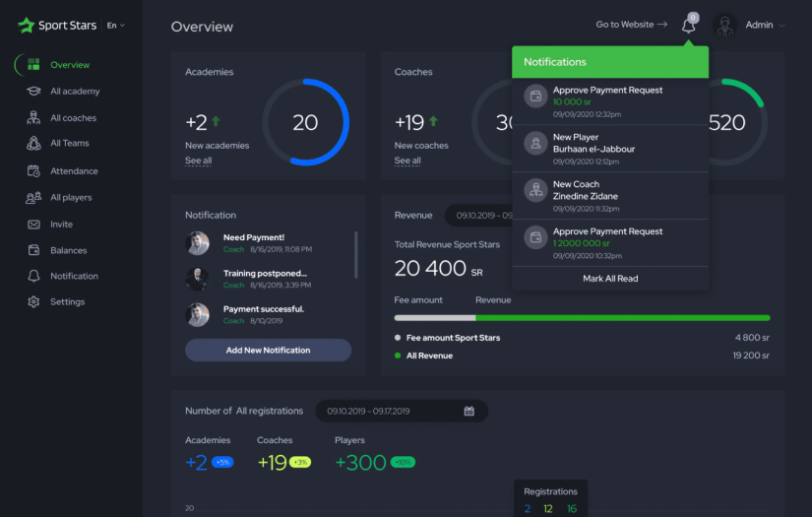Screen dimensions: 812x517
Task: Click See all under New coaches
Action: click(x=407, y=161)
